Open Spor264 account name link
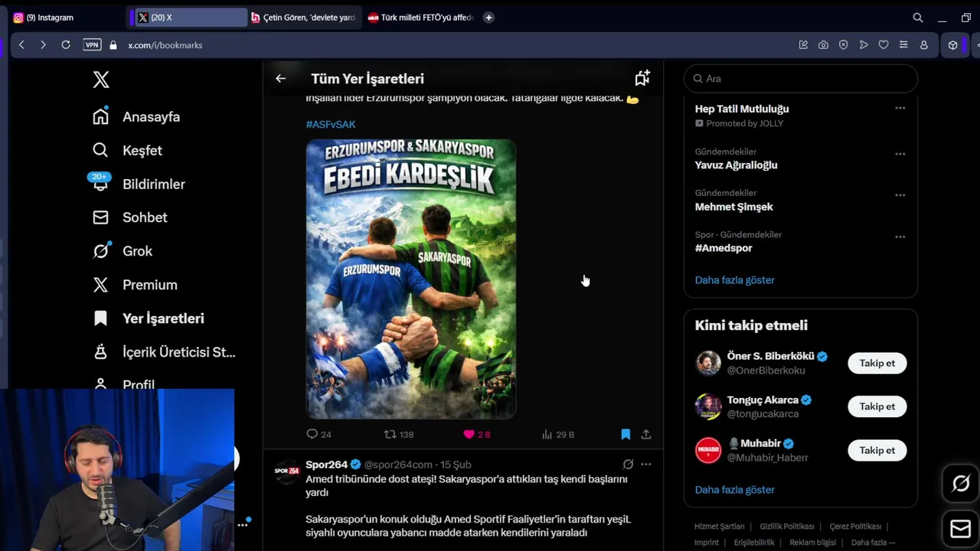This screenshot has height=551, width=980. (327, 465)
